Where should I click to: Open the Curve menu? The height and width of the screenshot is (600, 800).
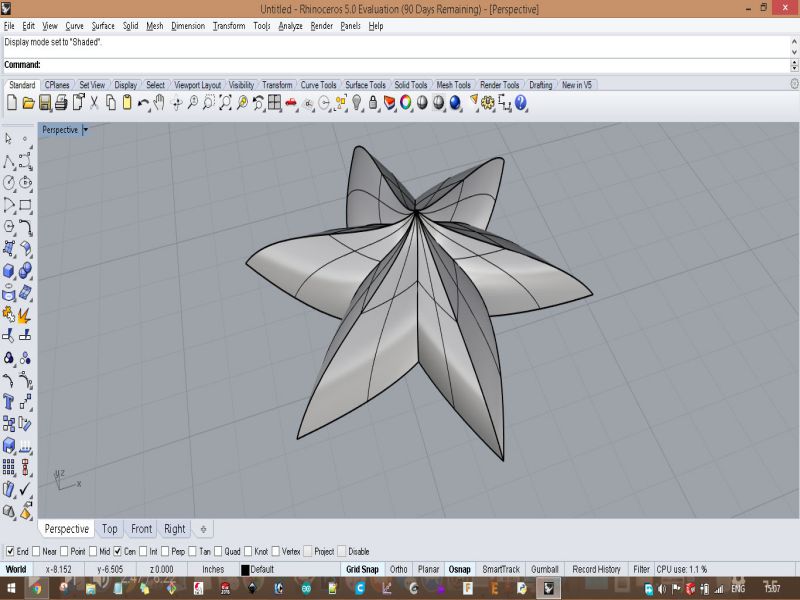[x=74, y=26]
